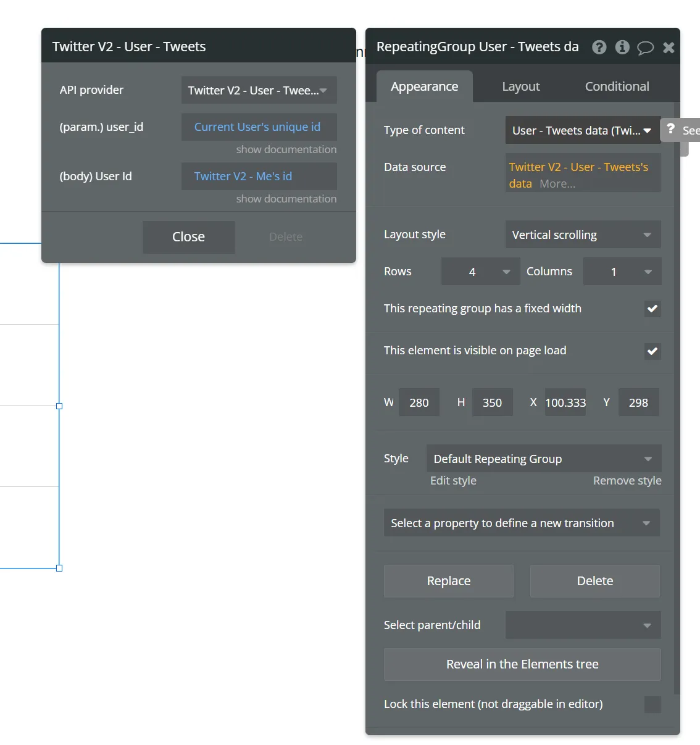
Task: Click the 'Twitter V2 - Me's id' expression
Action: pos(243,177)
